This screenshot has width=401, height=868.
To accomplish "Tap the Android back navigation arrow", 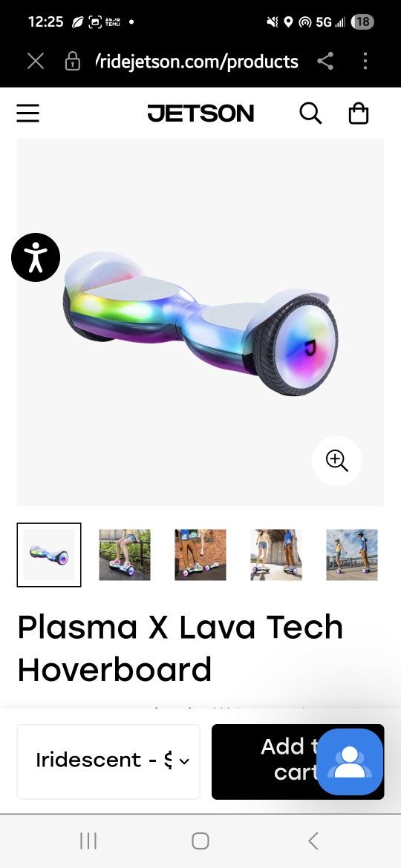I will (313, 841).
